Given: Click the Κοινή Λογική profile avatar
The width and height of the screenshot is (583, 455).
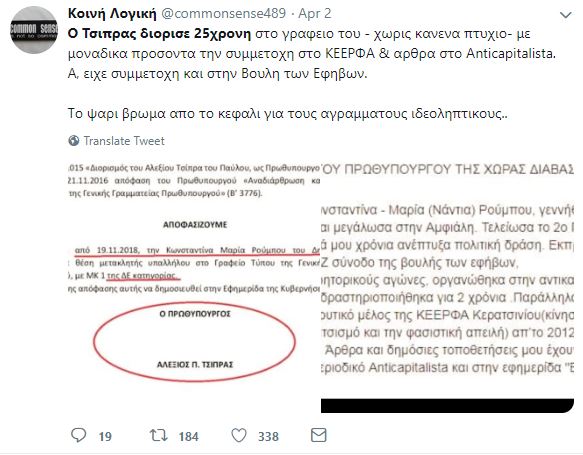Looking at the screenshot, I should (x=34, y=30).
